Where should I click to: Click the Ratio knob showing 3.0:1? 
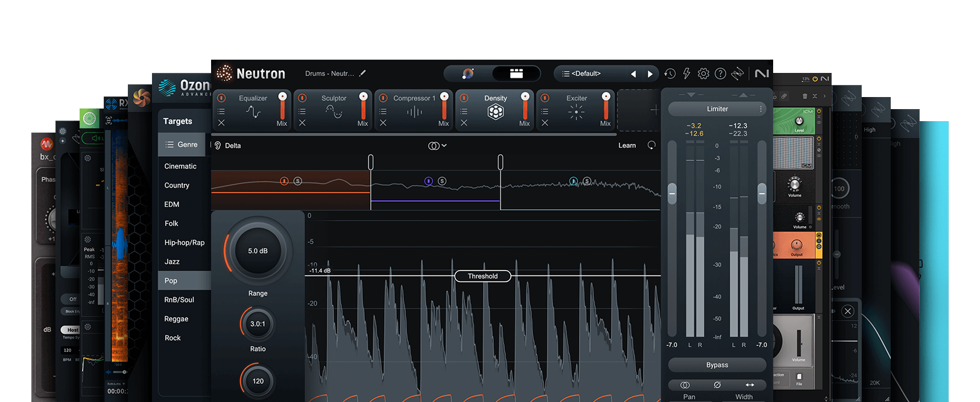[x=258, y=324]
